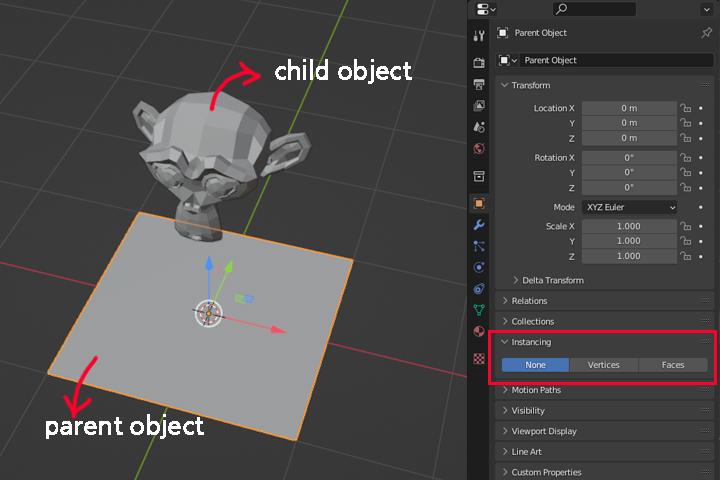Open the Object Constraints tab

point(479,289)
